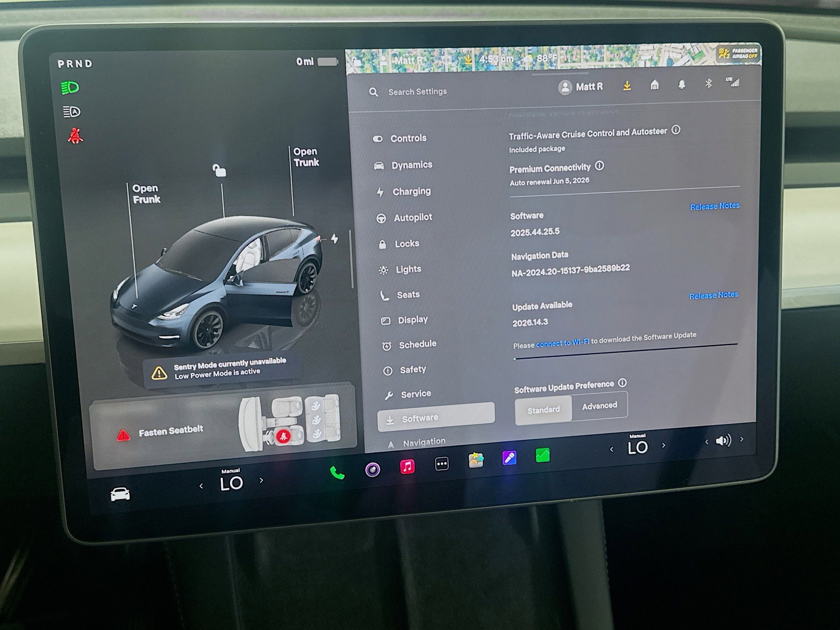Tap the connect to Wi-Fi link
Screen dimensions: 840x630
[x=562, y=343]
